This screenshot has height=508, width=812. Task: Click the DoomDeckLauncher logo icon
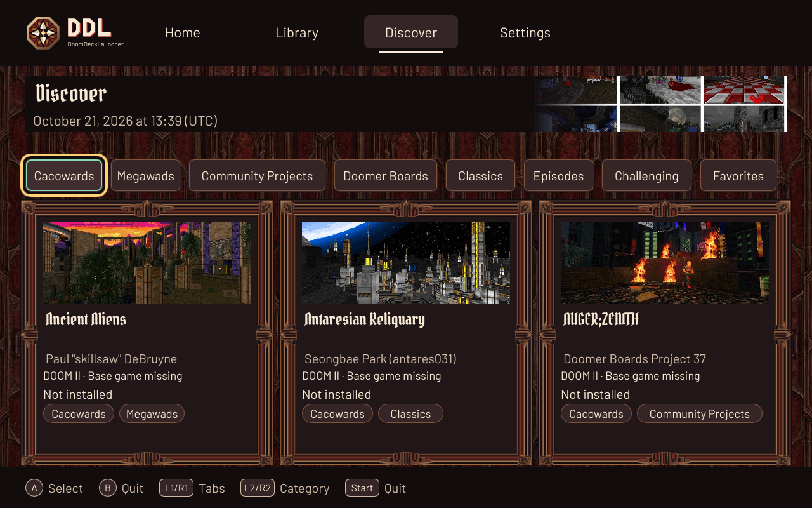click(43, 32)
